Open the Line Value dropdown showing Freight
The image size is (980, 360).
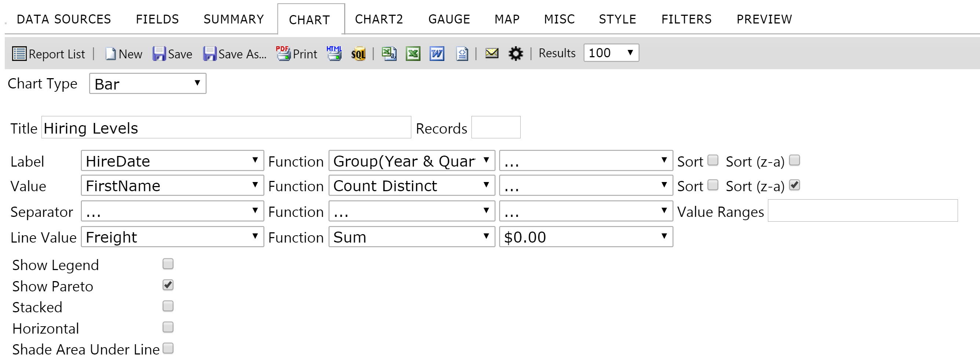172,237
